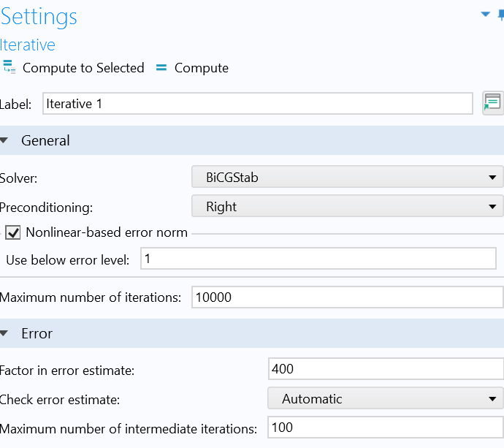Screen dimensions: 504x448
Task: Focus the Maximum number of iterations field
Action: click(x=347, y=297)
